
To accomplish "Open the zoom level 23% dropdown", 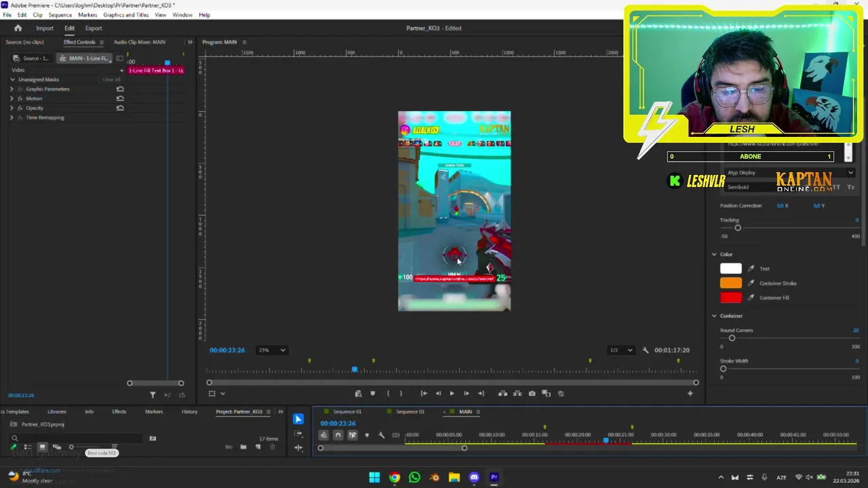I will click(271, 350).
